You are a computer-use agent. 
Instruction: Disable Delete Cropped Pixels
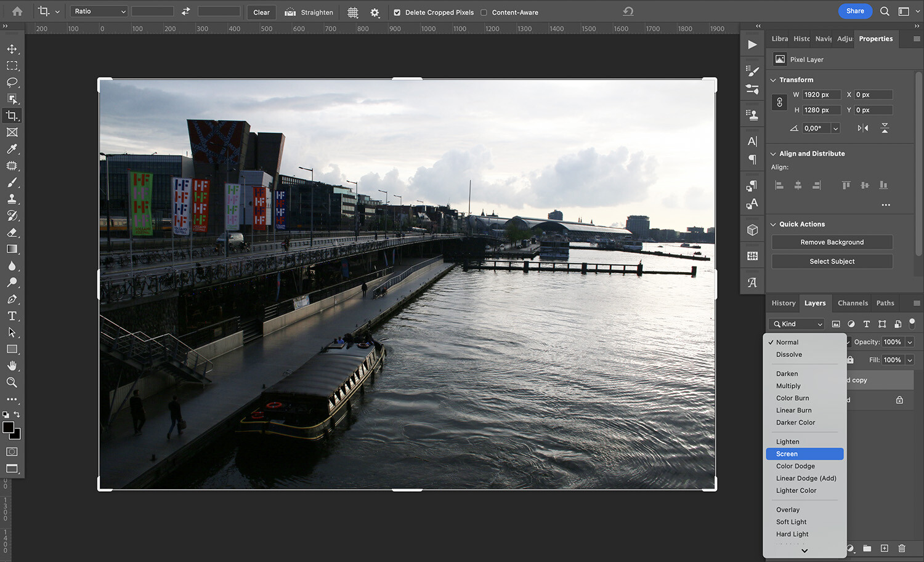pyautogui.click(x=397, y=12)
